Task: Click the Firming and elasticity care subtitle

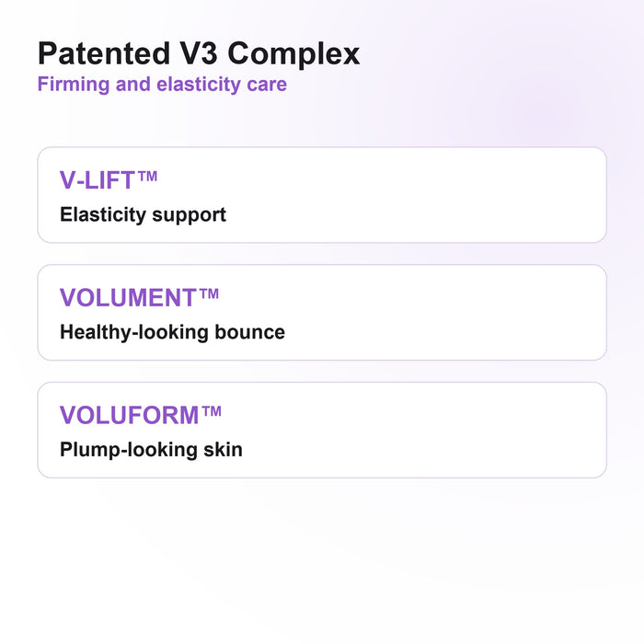Action: click(162, 85)
